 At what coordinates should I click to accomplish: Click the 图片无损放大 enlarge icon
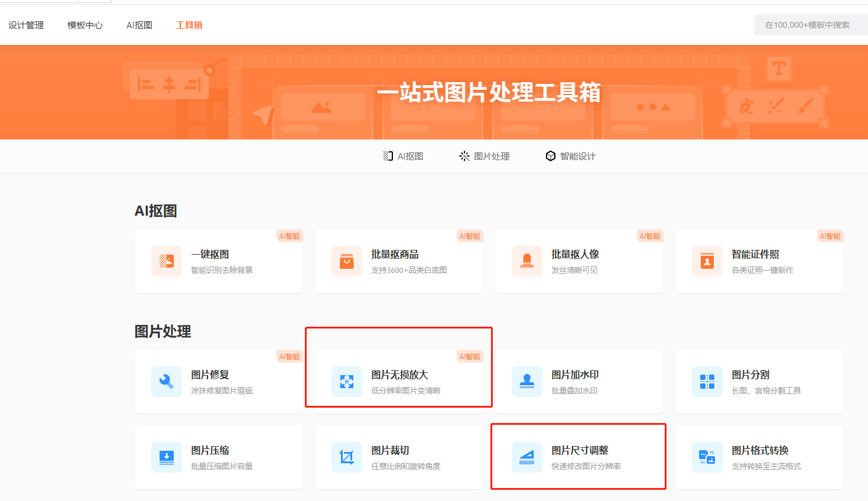pos(347,382)
